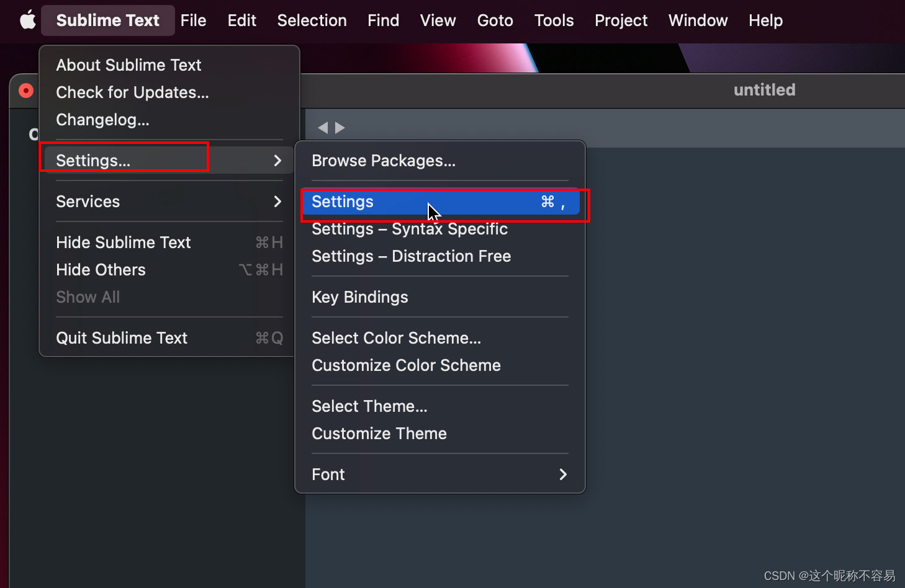Viewport: 905px width, 588px height.
Task: Click the left tab navigation arrow
Action: pos(323,128)
